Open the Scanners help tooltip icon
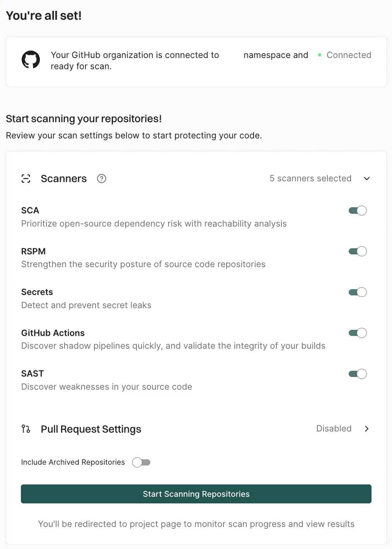 click(101, 179)
